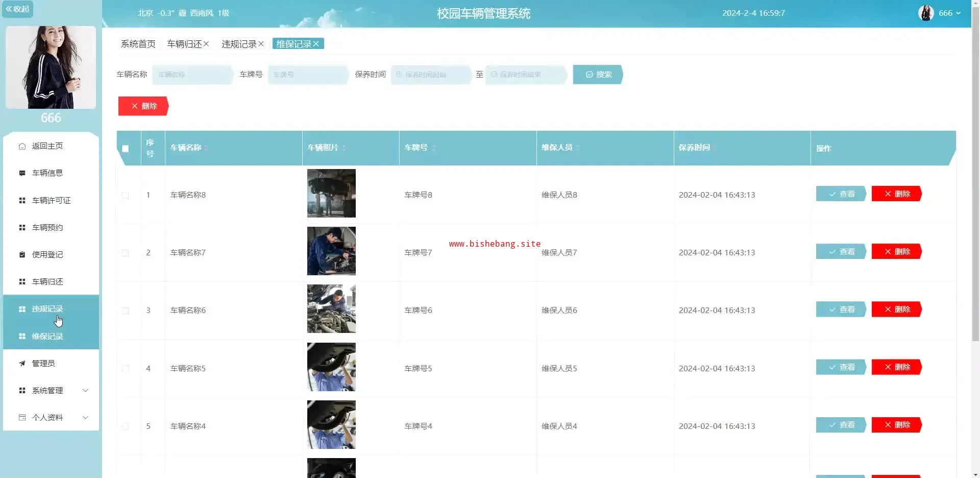Open 车辆预约 in the sidebar menu
This screenshot has width=980, height=478.
pyautogui.click(x=51, y=228)
